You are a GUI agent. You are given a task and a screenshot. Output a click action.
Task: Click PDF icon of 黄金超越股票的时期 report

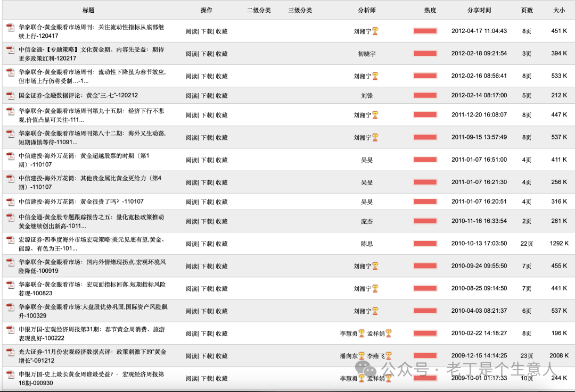[x=11, y=156]
